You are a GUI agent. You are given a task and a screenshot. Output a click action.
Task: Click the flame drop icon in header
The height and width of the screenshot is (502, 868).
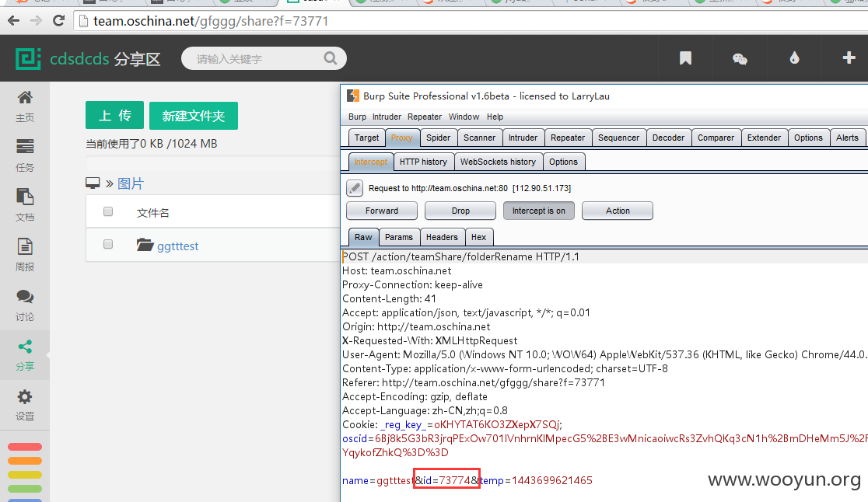click(794, 58)
